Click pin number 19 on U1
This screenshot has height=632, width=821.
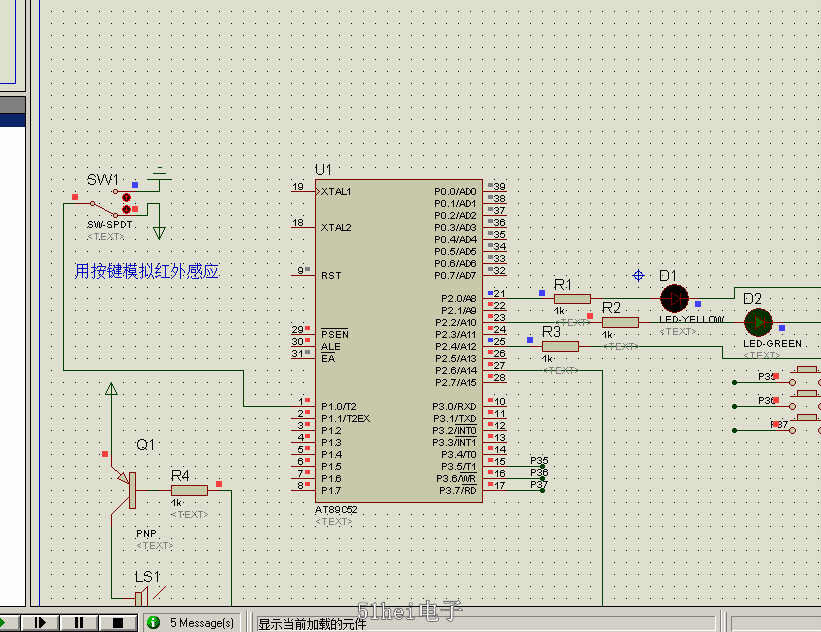(298, 186)
